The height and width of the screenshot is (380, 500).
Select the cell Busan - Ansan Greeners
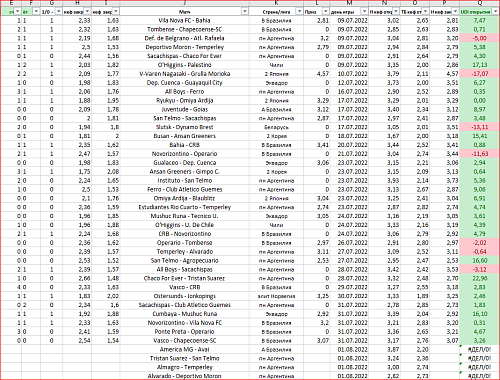pos(184,136)
